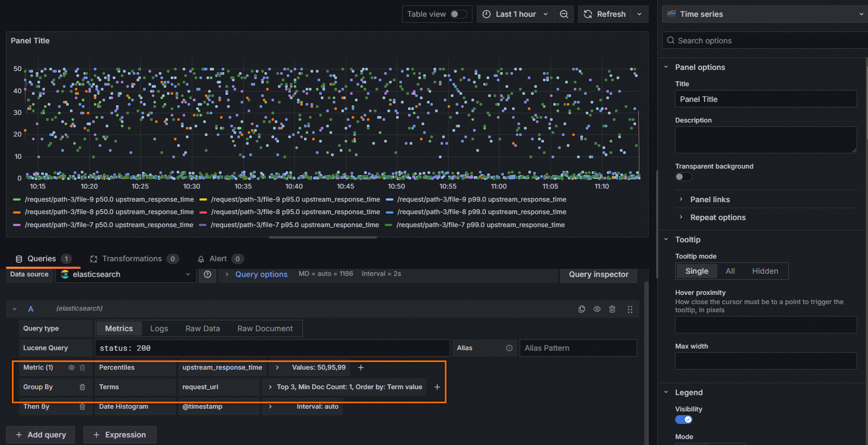Toggle the Table view switch
The width and height of the screenshot is (868, 445).
(x=458, y=14)
